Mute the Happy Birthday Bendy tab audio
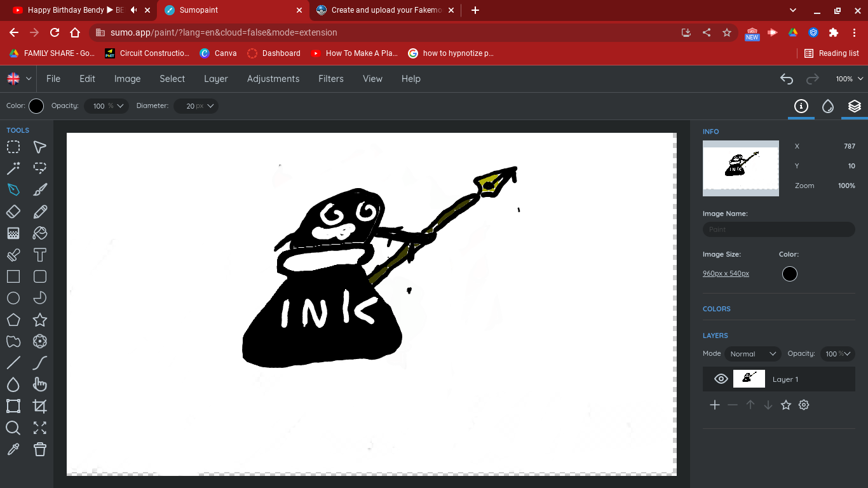Image resolution: width=868 pixels, height=488 pixels. (134, 10)
